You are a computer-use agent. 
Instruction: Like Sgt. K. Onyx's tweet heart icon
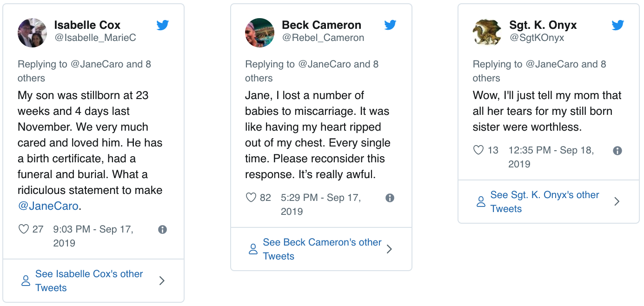click(478, 150)
